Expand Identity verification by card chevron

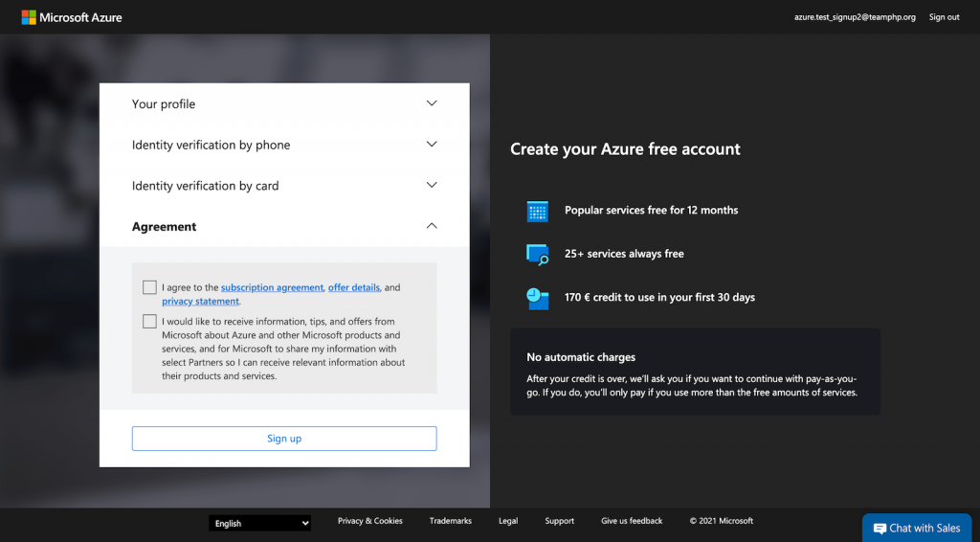[432, 185]
